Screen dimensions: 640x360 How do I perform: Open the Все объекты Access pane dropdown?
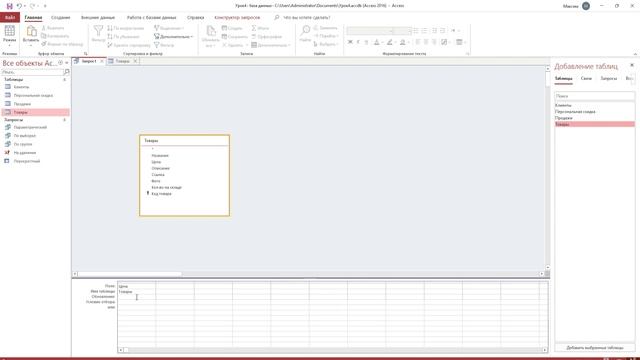(x=60, y=63)
